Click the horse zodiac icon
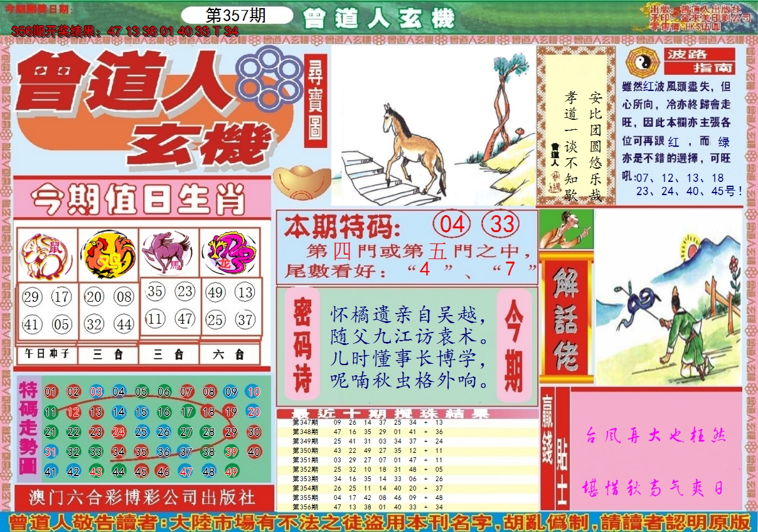Screen dimensions: 758x532 click(x=168, y=253)
